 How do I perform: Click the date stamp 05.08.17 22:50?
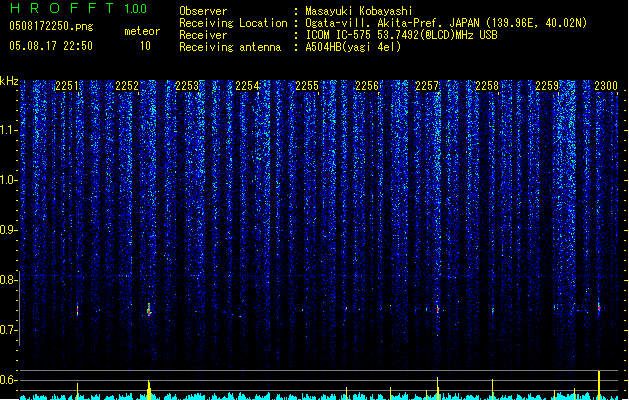point(51,46)
